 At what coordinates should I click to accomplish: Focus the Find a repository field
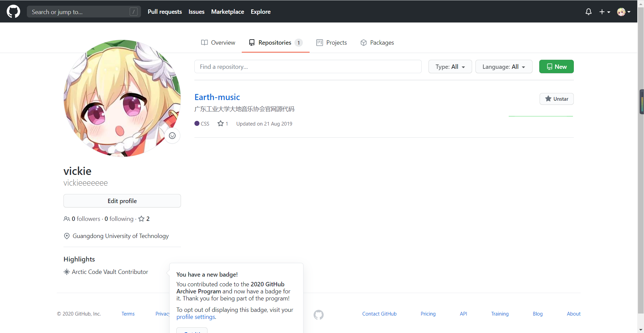click(x=308, y=66)
